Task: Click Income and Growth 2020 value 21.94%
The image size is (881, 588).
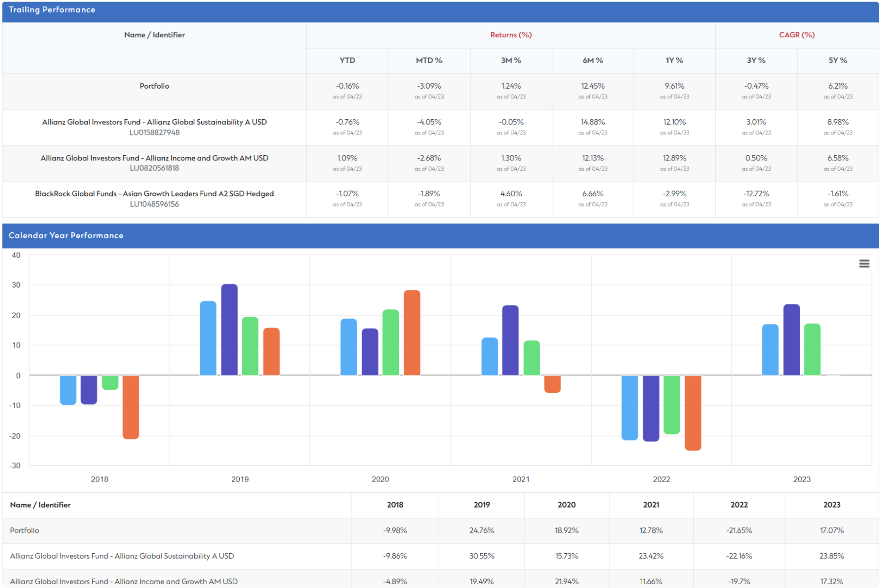Action: pyautogui.click(x=567, y=581)
